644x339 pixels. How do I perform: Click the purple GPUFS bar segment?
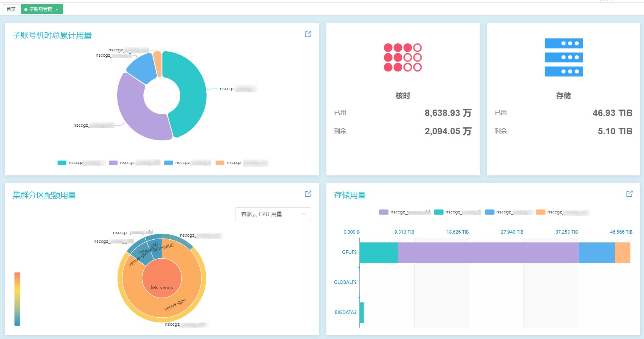tap(488, 253)
